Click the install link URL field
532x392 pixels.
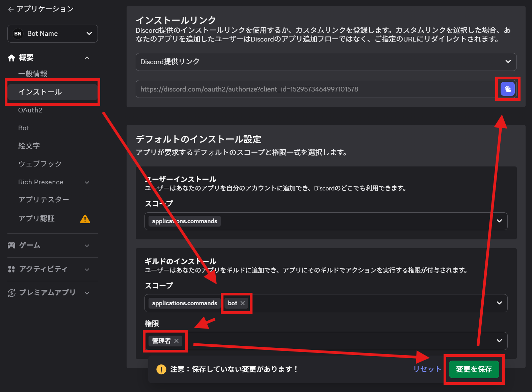(316, 89)
